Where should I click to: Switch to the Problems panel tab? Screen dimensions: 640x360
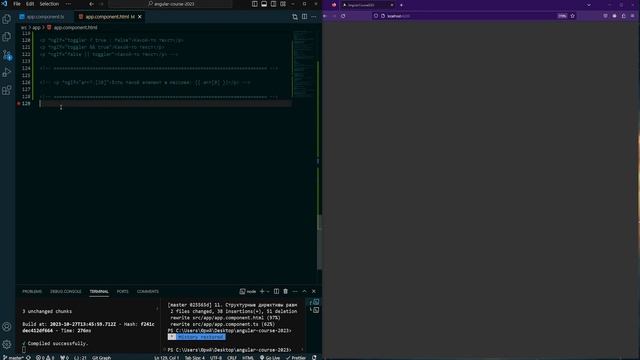tap(32, 291)
